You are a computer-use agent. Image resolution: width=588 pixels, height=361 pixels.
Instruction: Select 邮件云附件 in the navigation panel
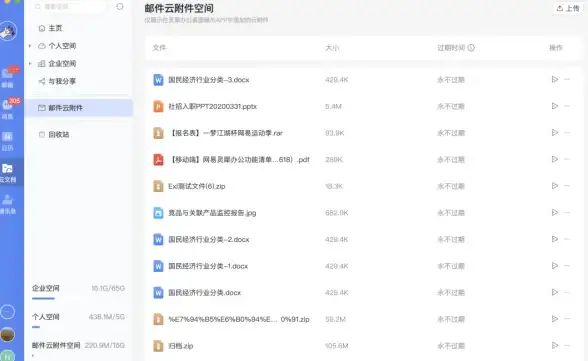click(x=78, y=108)
